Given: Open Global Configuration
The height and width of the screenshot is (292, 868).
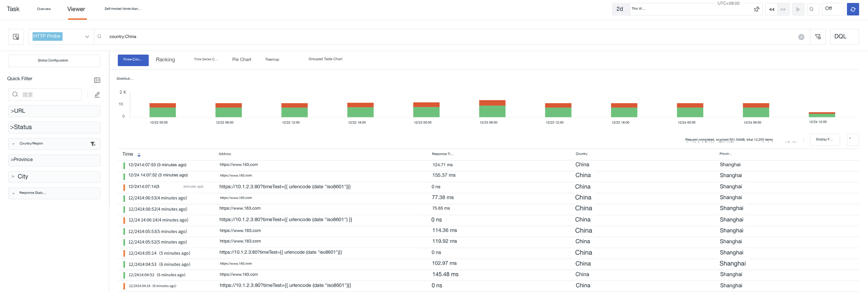Looking at the screenshot, I should 54,61.
